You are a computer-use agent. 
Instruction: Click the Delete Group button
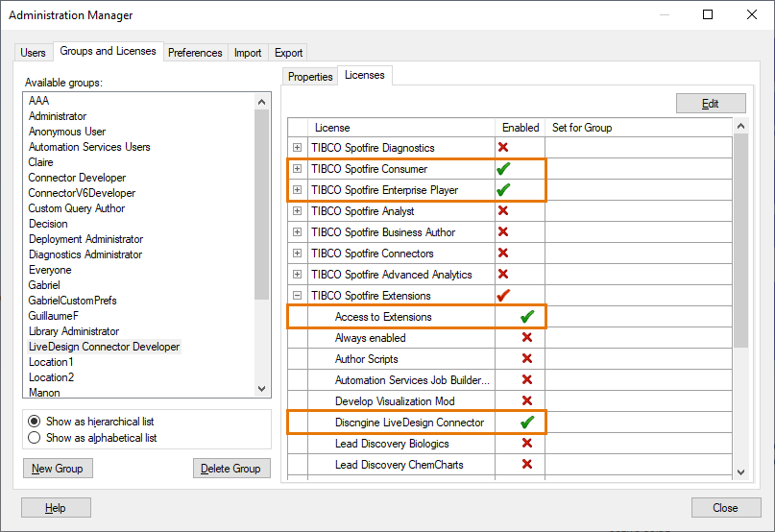tap(230, 469)
